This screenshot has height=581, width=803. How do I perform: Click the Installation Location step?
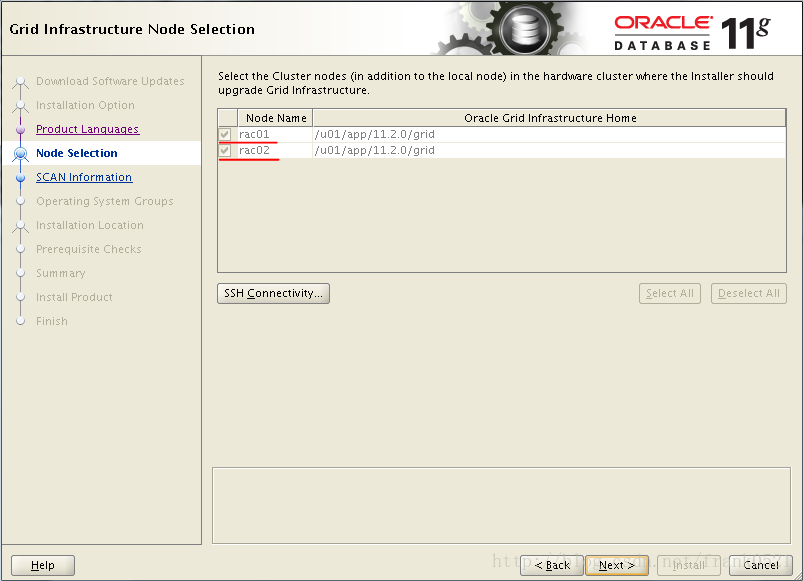click(x=90, y=225)
